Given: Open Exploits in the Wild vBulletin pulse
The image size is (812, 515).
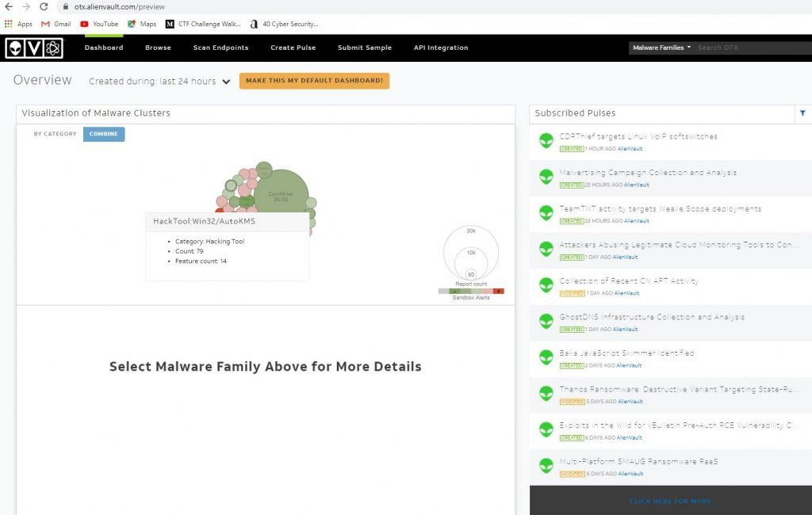Looking at the screenshot, I should (679, 425).
